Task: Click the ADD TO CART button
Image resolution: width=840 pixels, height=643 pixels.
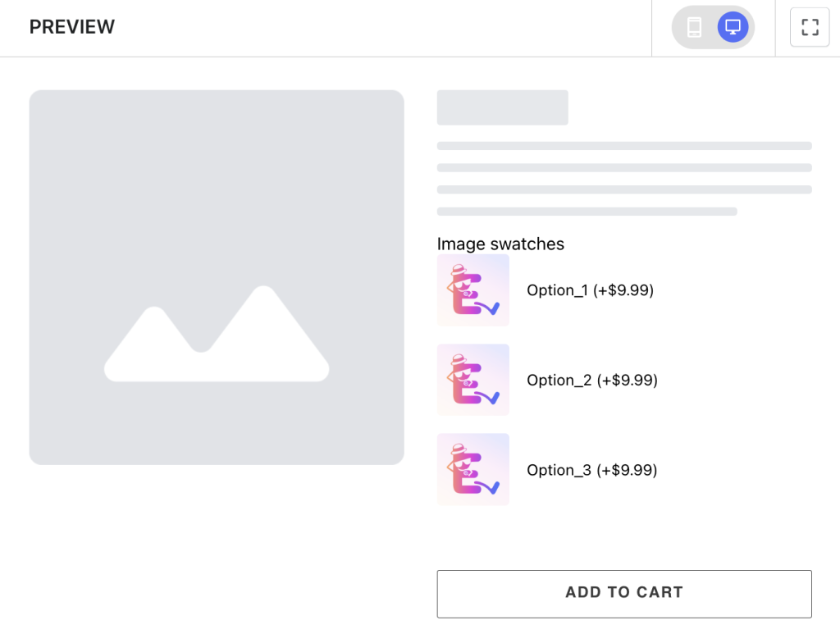Action: [624, 594]
